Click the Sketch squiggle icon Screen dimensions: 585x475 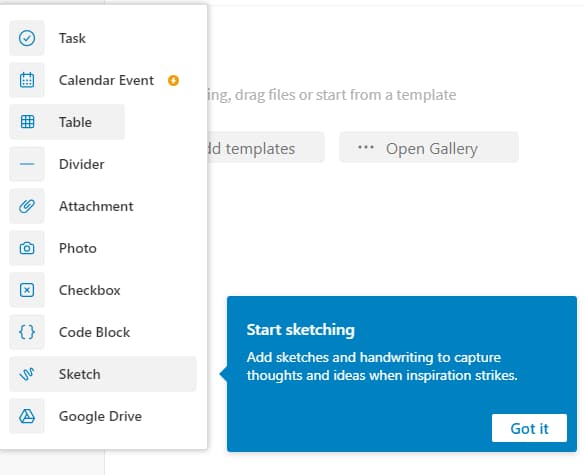tap(27, 374)
